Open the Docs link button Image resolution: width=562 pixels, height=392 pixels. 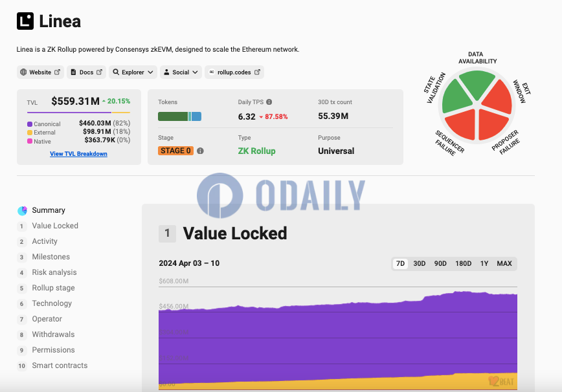pos(86,72)
